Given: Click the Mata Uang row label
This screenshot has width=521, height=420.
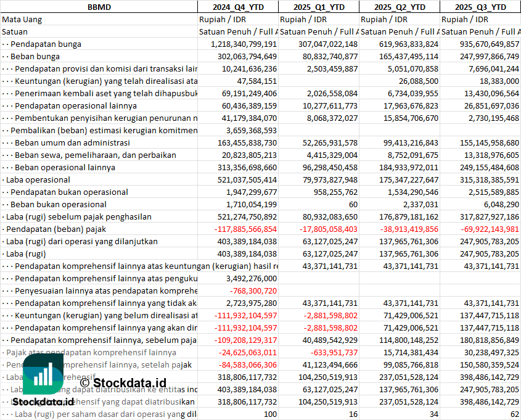Looking at the screenshot, I should [22, 19].
